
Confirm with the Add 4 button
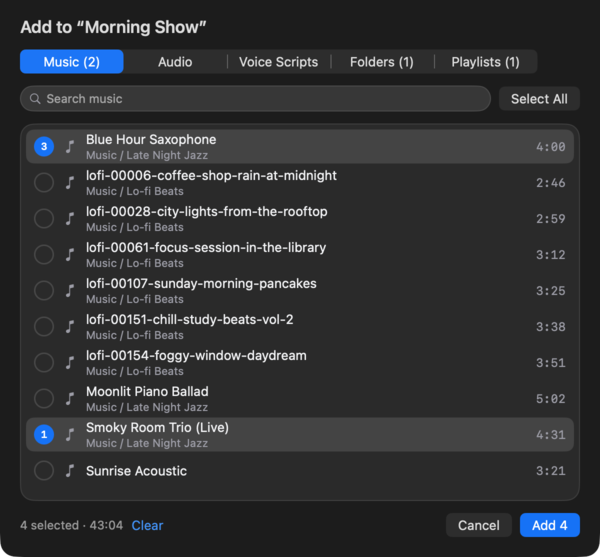click(549, 525)
